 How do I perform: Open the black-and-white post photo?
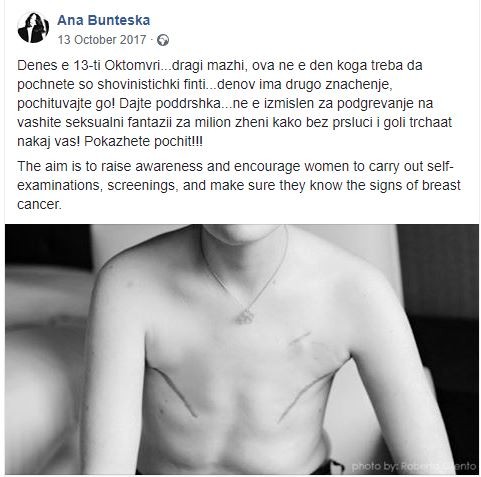pos(242,349)
